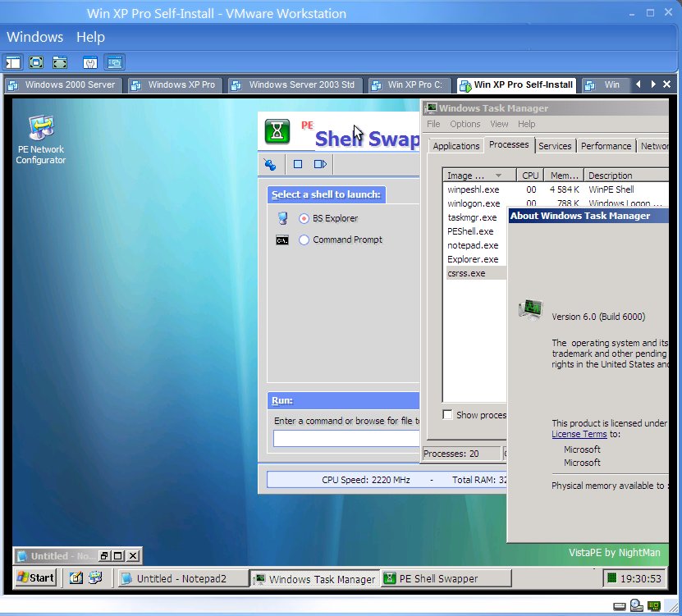Select Explorer.exe process row
This screenshot has width=682, height=616.
476,259
